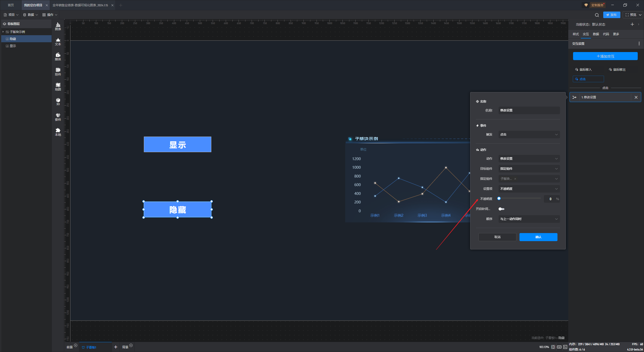Viewport: 644px width, 352px height.
Task: Open the 媒体 media components icon
Action: coord(58,56)
